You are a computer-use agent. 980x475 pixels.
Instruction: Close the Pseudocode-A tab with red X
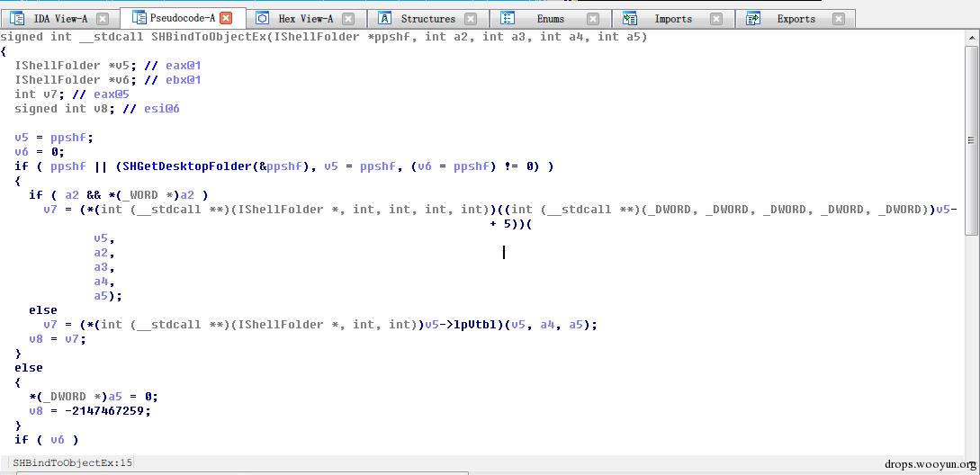click(226, 18)
